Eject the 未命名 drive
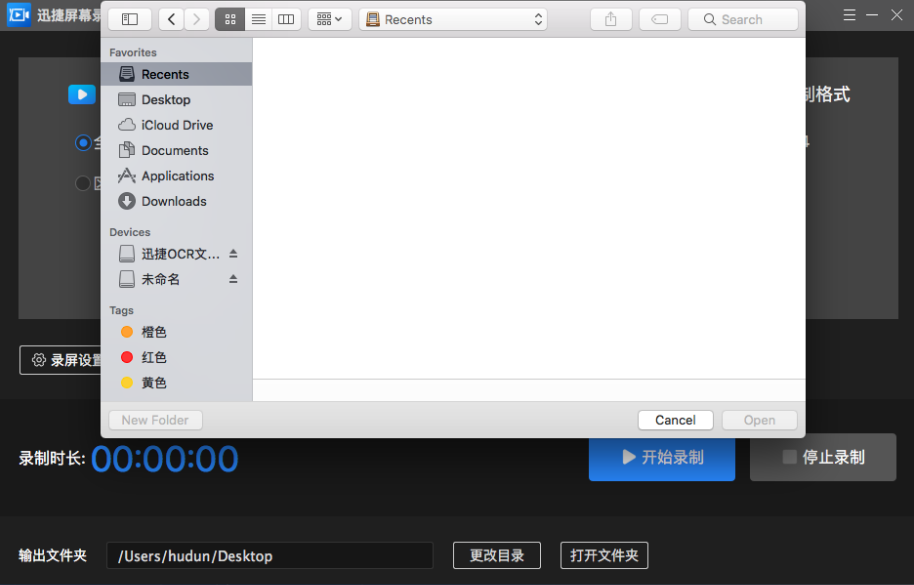 [x=233, y=279]
